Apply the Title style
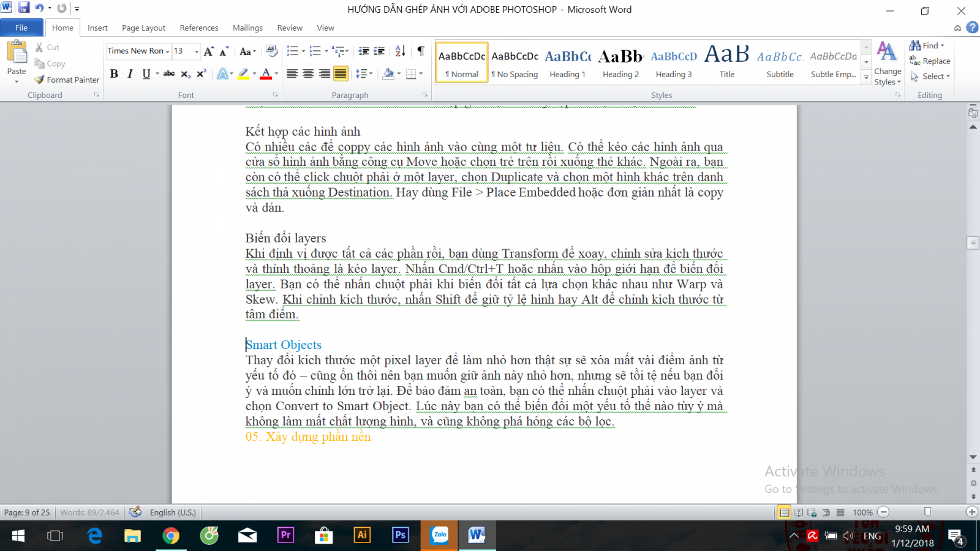Image resolution: width=980 pixels, height=551 pixels. pos(727,62)
